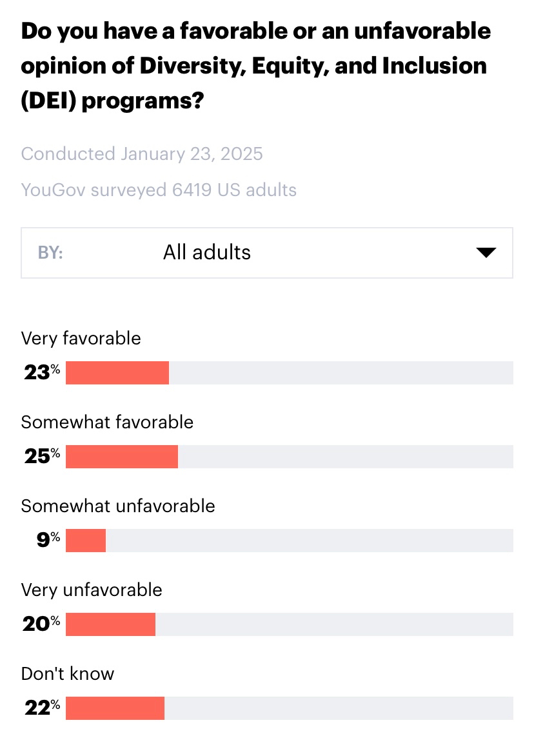
Task: Click the DEI programs question heading
Action: [255, 66]
